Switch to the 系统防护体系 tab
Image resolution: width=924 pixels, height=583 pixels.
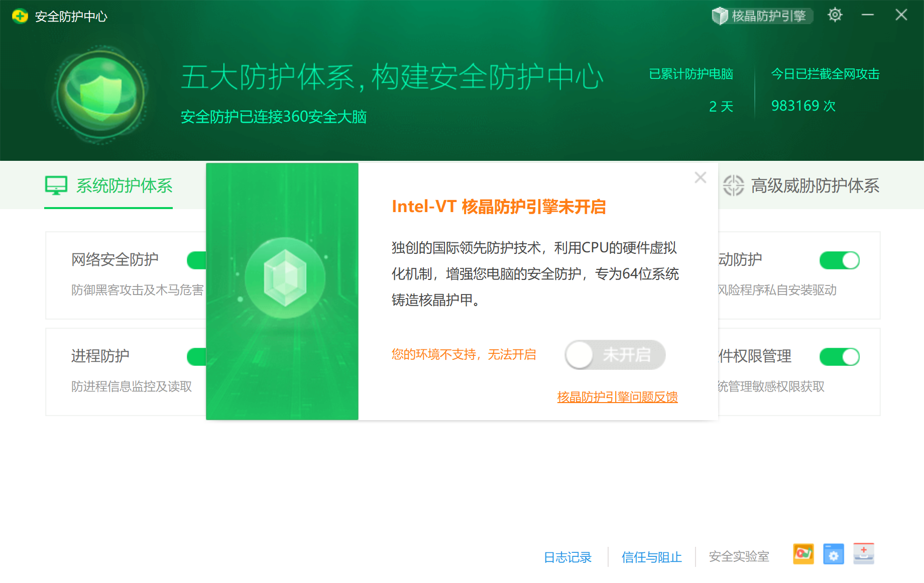(108, 186)
